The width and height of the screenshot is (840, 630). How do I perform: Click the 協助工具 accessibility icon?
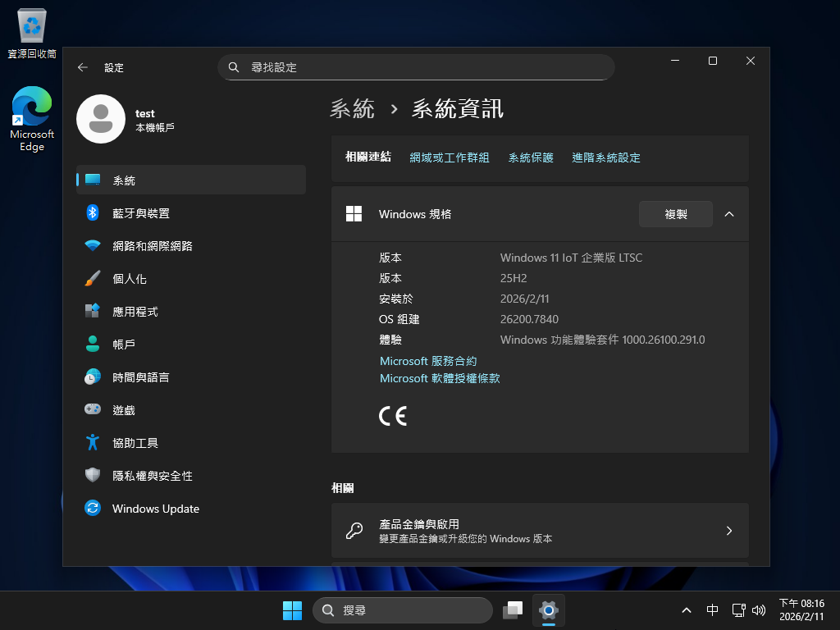(93, 443)
